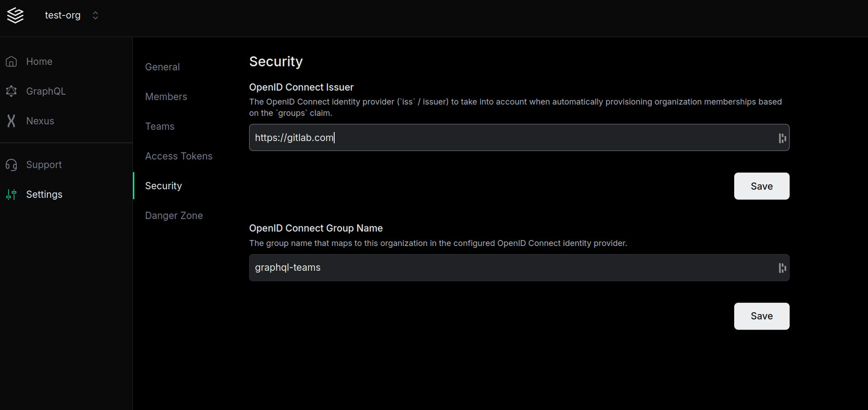Open the Access Tokens section
Image resolution: width=868 pixels, height=410 pixels.
click(x=179, y=156)
